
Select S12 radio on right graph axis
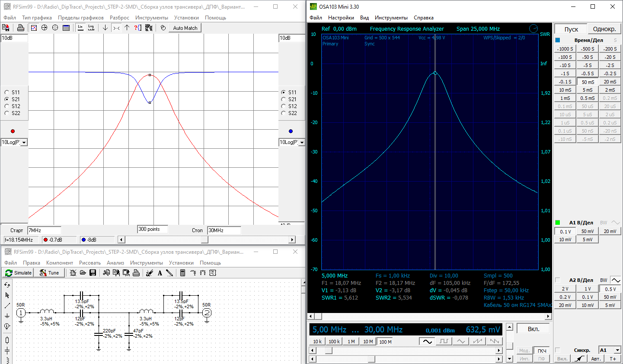point(283,106)
